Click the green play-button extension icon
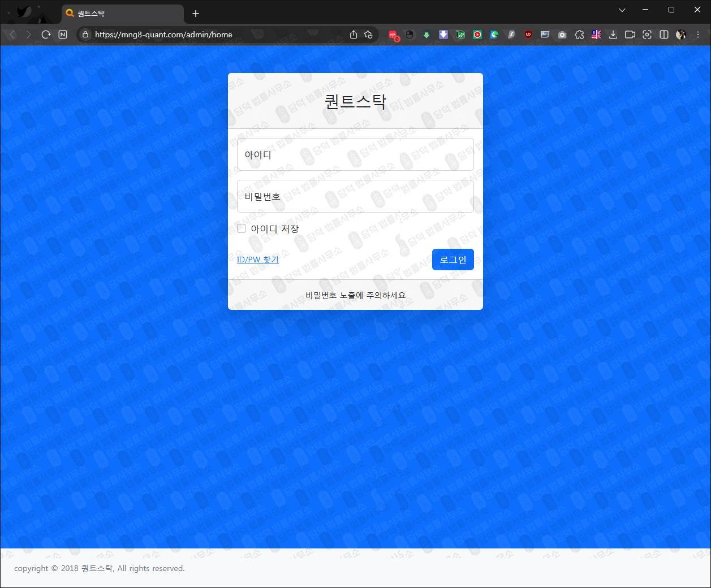Viewport: 711px width, 588px height. 477,34
